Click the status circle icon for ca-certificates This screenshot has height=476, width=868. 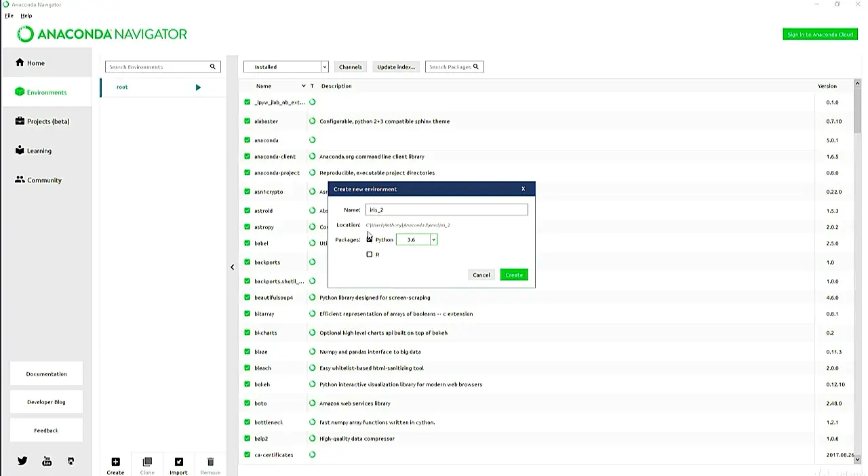tap(313, 455)
